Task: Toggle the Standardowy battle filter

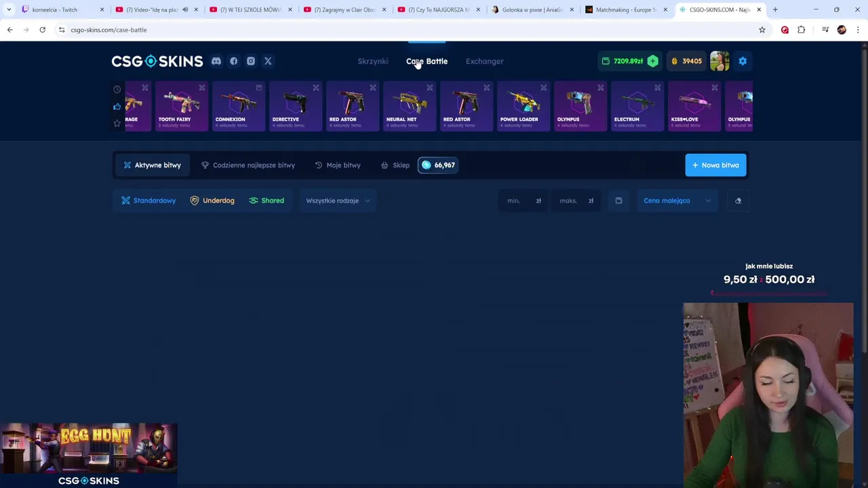Action: click(x=149, y=201)
